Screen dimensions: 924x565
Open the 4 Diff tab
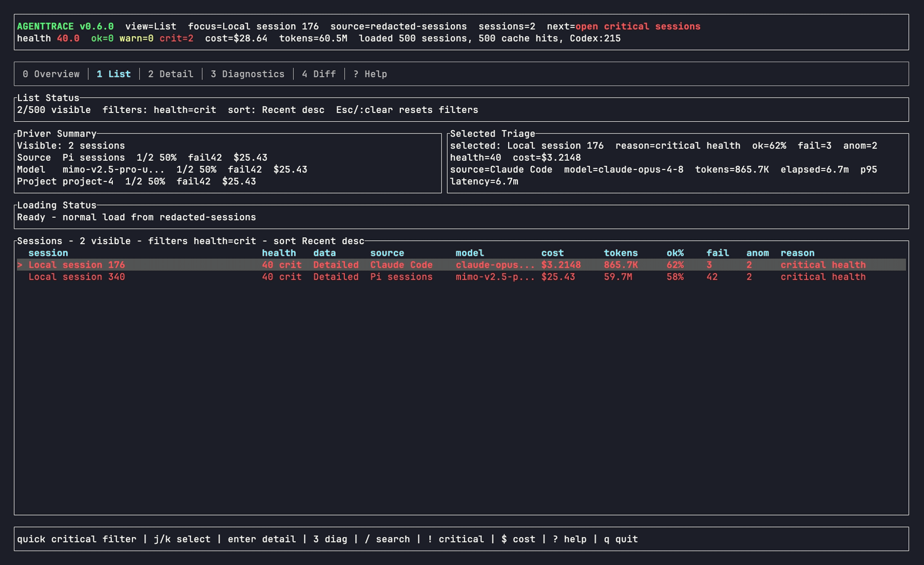click(x=319, y=74)
